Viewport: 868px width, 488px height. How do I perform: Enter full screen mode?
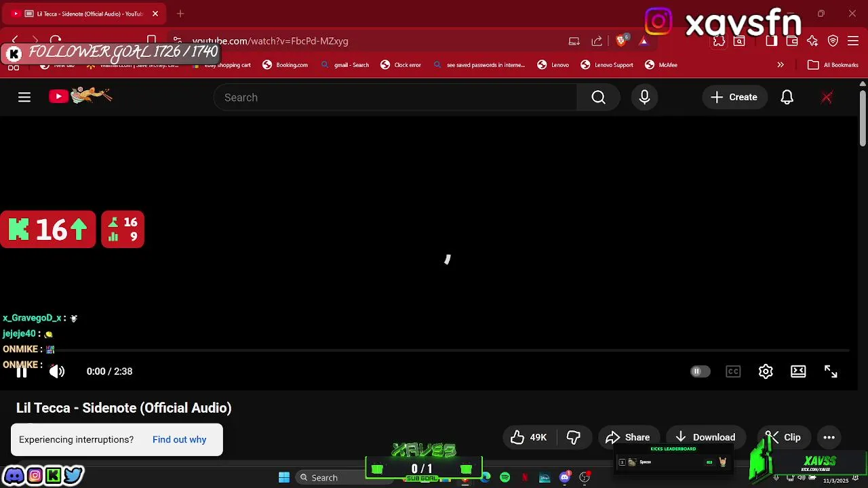pyautogui.click(x=831, y=371)
